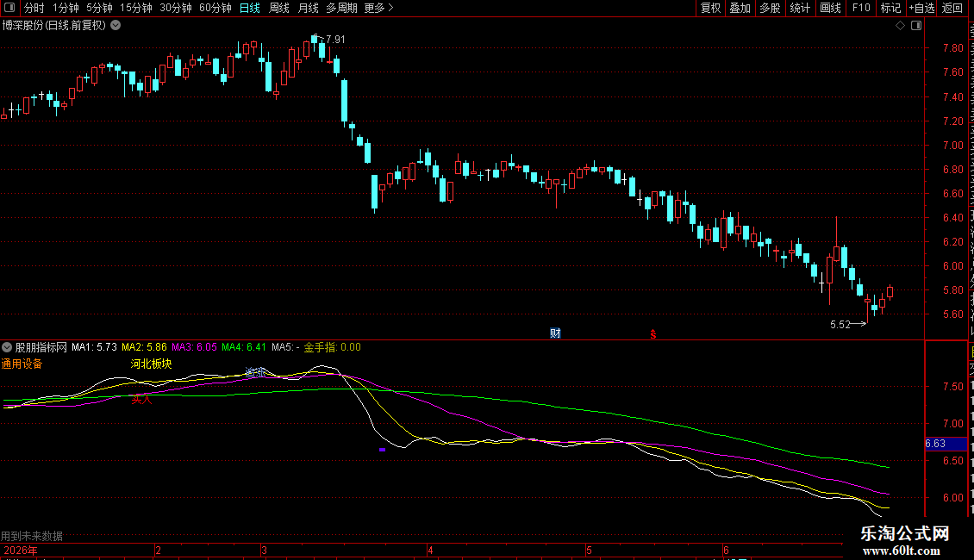Viewport: 974px width, 560px height.
Task: Open the 股朋指标网 indicator dropdown arrow
Action: 7,347
